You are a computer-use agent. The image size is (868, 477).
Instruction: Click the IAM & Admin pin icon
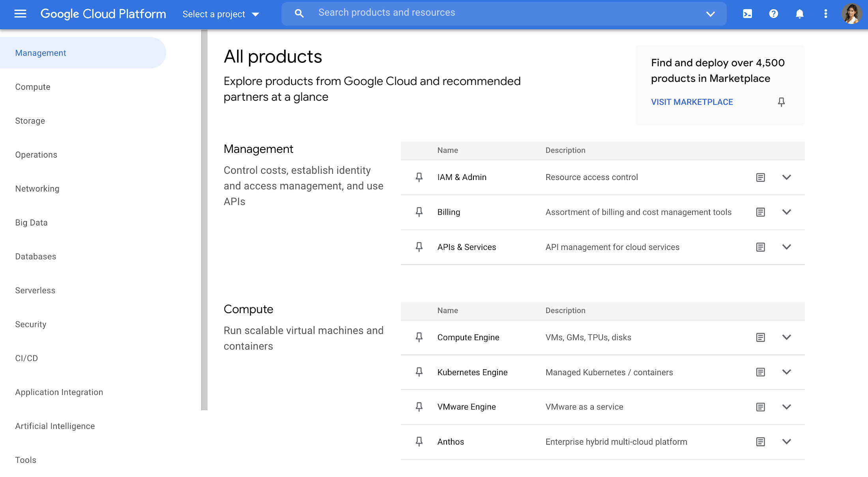tap(419, 177)
